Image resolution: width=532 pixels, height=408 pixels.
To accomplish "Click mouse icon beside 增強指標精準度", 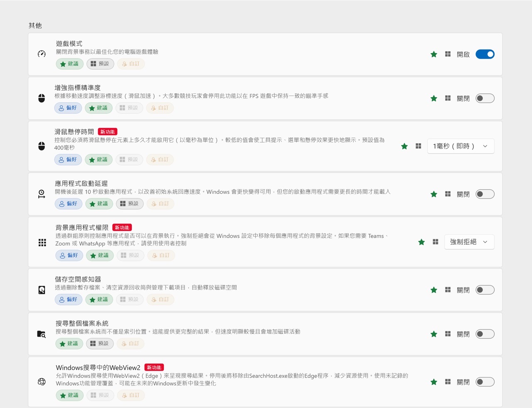I will click(42, 98).
